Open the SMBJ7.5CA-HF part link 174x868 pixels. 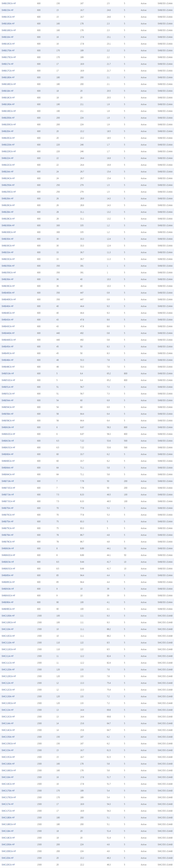coord(8,501)
